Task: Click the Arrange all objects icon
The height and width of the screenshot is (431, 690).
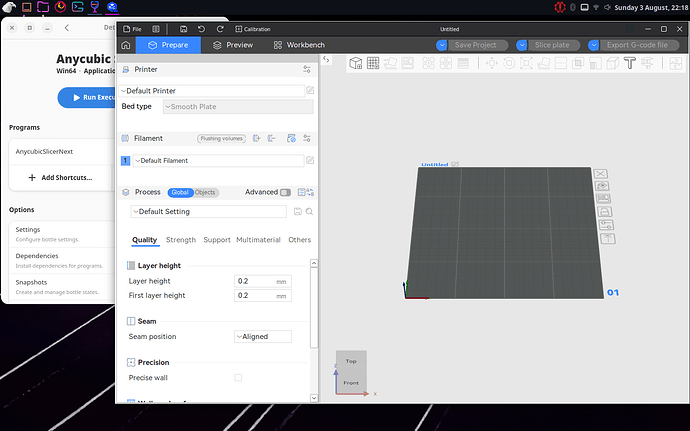Action: 407,63
